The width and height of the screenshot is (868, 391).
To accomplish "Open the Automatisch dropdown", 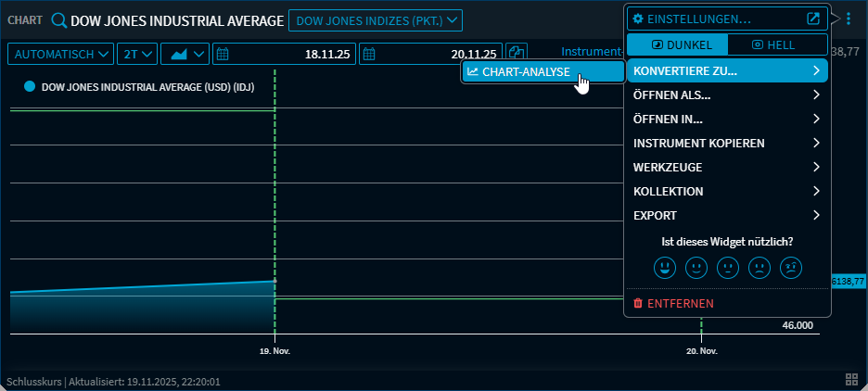I will (x=60, y=54).
